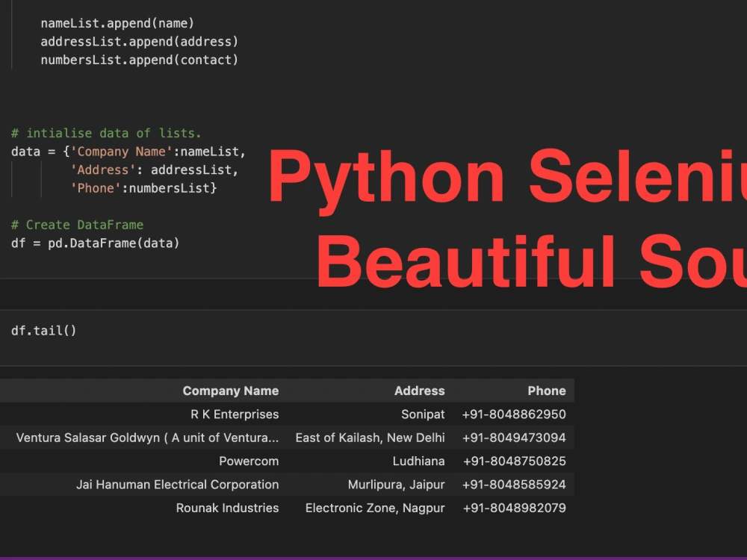This screenshot has width=747, height=560.
Task: Select Jai Hanuman Electrical Corporation cell
Action: tap(177, 485)
